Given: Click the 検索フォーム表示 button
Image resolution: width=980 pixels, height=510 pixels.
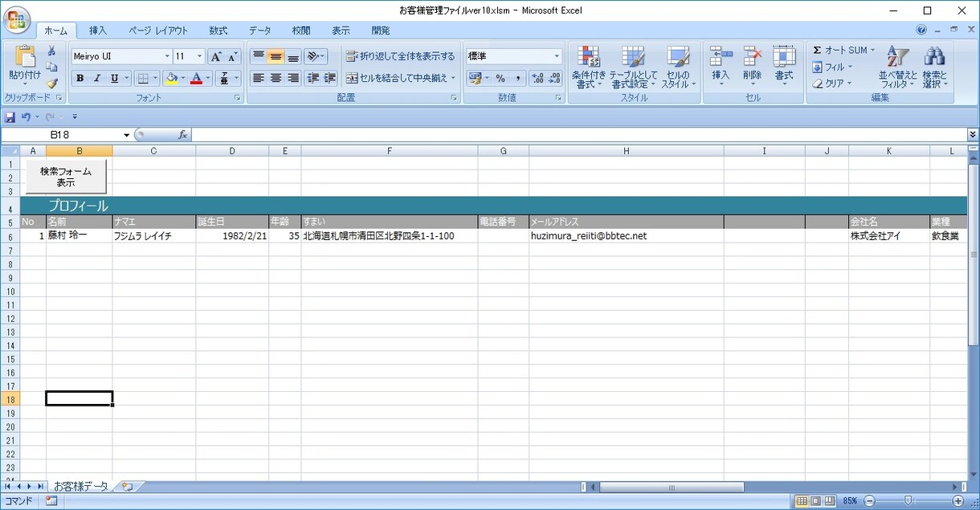Looking at the screenshot, I should [x=66, y=177].
